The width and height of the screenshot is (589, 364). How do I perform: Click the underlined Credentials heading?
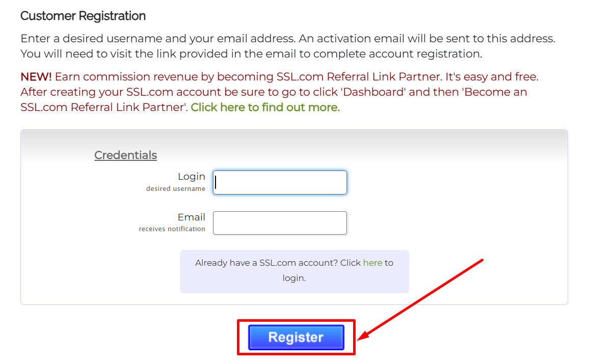[125, 155]
